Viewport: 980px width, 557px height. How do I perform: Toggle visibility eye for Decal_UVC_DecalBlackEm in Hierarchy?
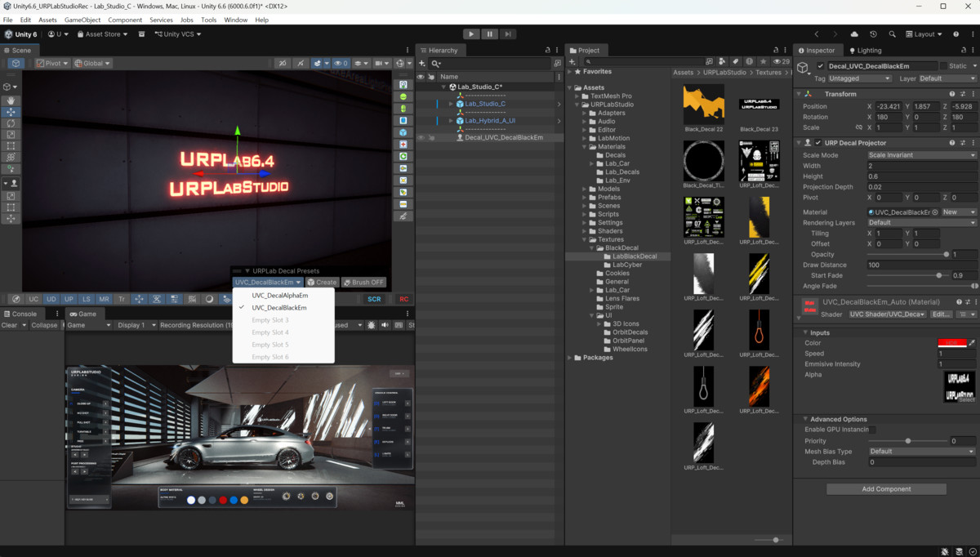[421, 138]
